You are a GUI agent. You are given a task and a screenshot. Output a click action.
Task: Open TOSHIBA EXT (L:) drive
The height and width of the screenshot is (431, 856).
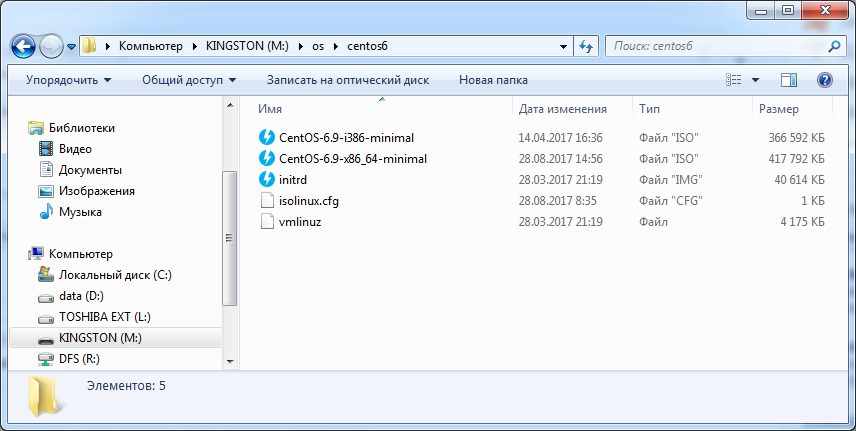(104, 316)
